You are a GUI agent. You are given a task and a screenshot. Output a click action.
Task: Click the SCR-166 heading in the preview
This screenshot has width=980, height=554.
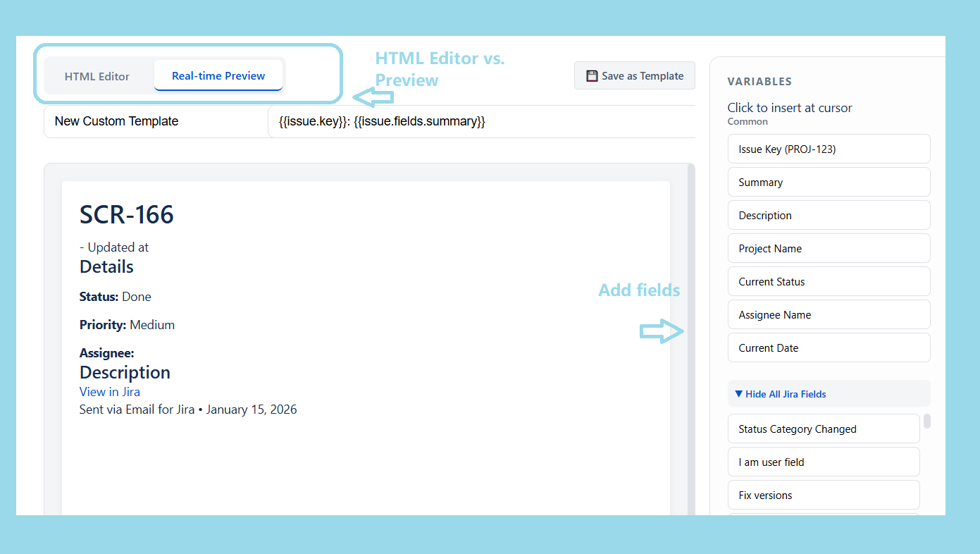127,214
